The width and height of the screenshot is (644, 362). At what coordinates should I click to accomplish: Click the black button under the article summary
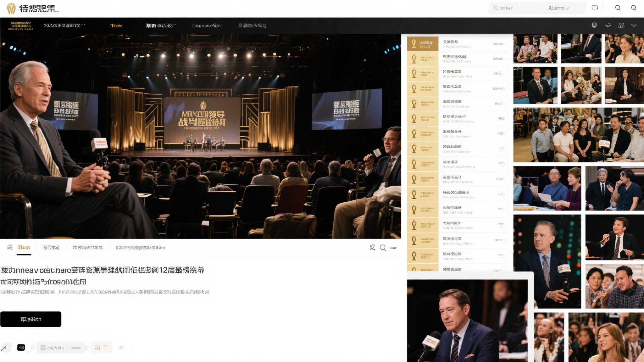[x=31, y=319]
